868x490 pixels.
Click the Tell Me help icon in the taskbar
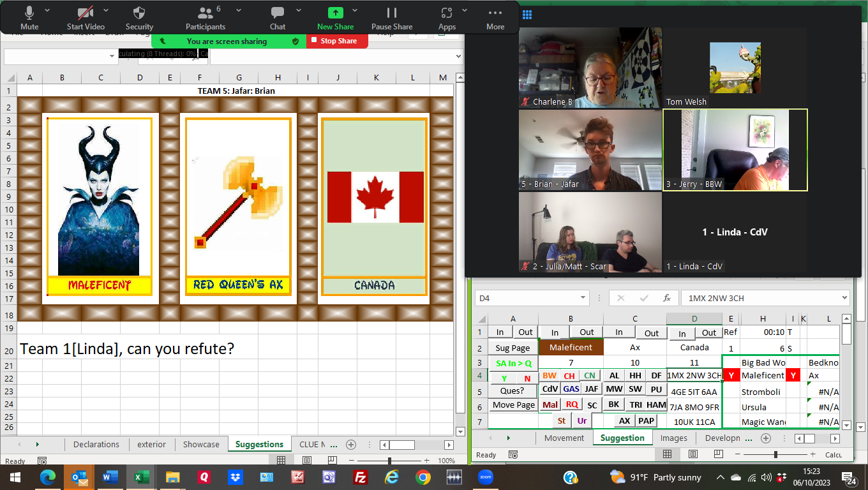(x=571, y=477)
